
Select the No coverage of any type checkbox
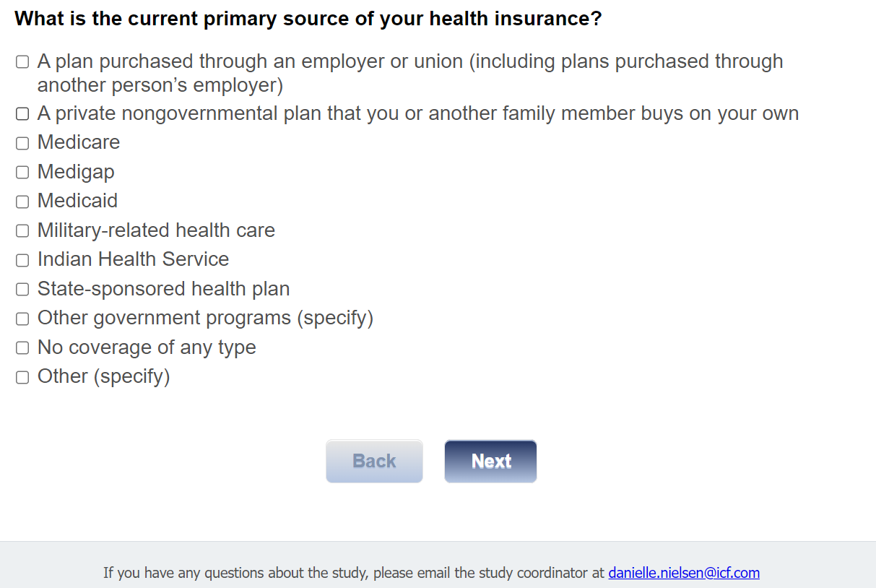pos(22,348)
